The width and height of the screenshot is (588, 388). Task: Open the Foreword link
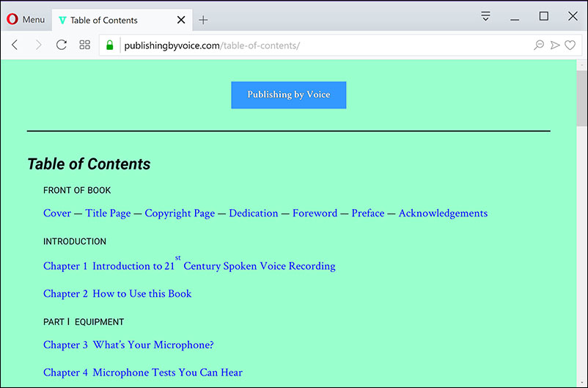click(315, 213)
